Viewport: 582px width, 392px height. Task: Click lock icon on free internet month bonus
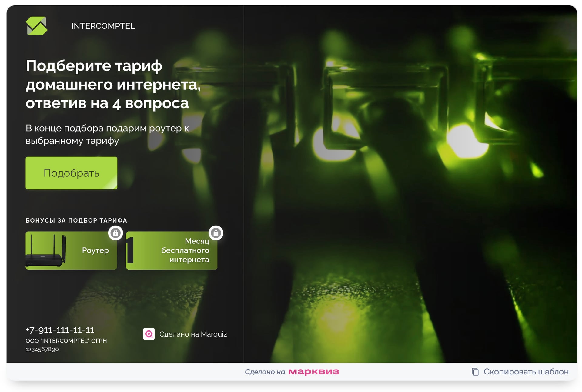click(216, 233)
